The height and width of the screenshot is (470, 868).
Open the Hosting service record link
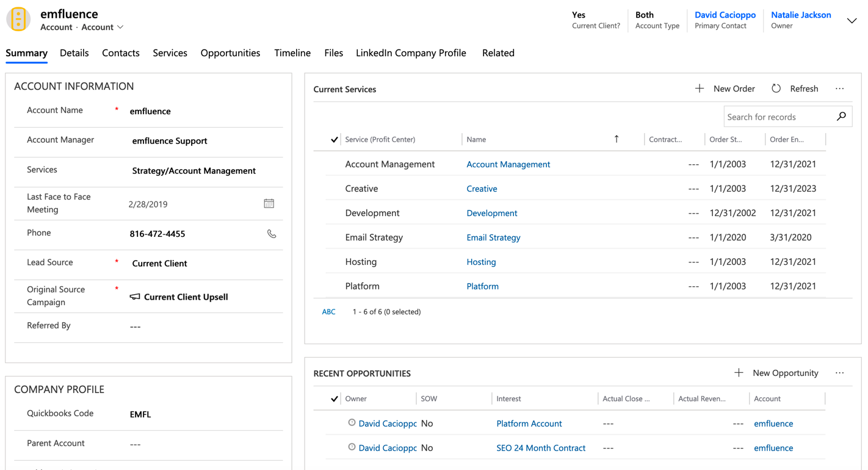point(481,261)
